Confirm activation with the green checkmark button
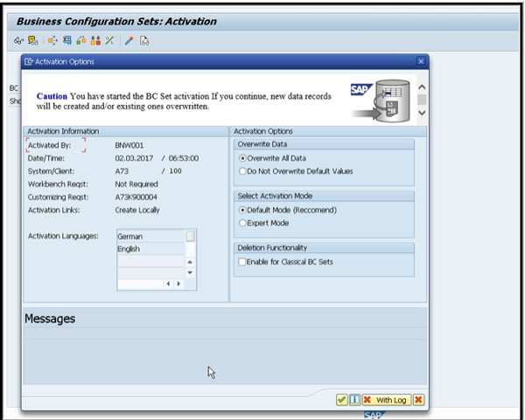The height and width of the screenshot is (420, 525). (341, 400)
